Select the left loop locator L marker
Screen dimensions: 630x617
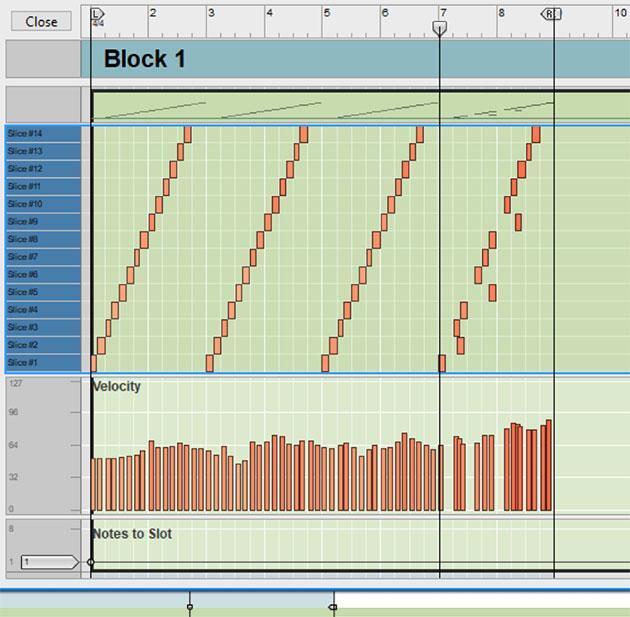click(x=96, y=13)
